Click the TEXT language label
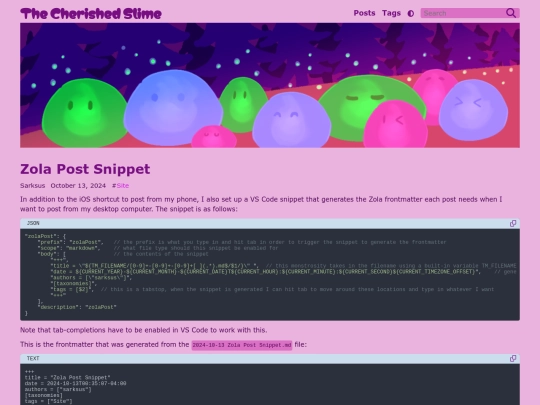Viewport: 540px width, 405px height. pos(33,359)
